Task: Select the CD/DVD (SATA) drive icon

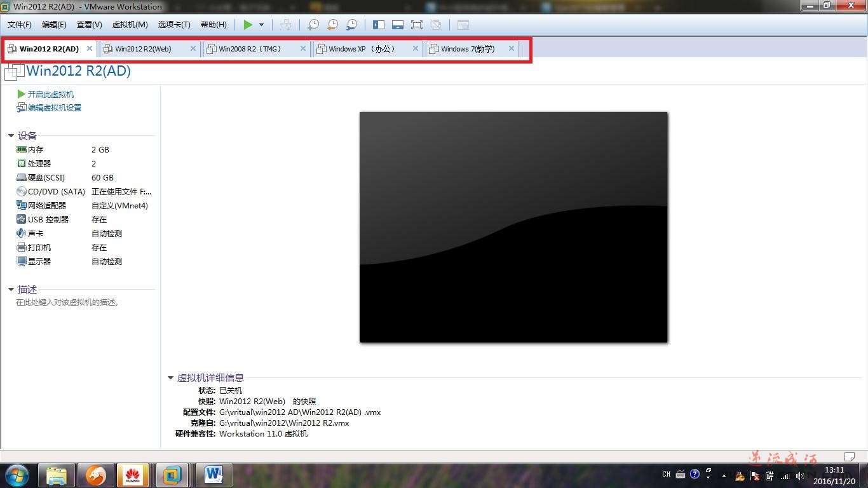Action: click(x=22, y=191)
